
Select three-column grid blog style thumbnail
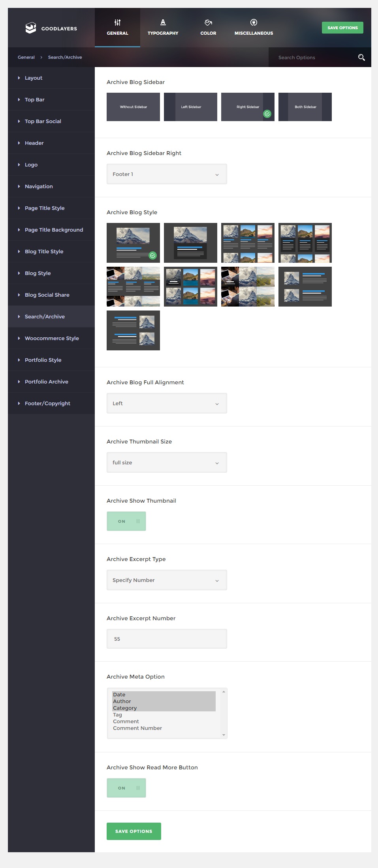[x=248, y=243]
